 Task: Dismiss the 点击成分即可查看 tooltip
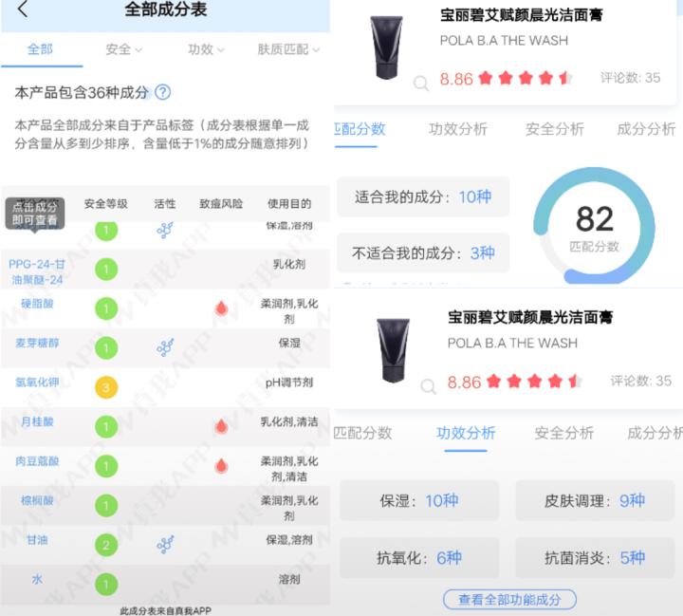point(35,214)
